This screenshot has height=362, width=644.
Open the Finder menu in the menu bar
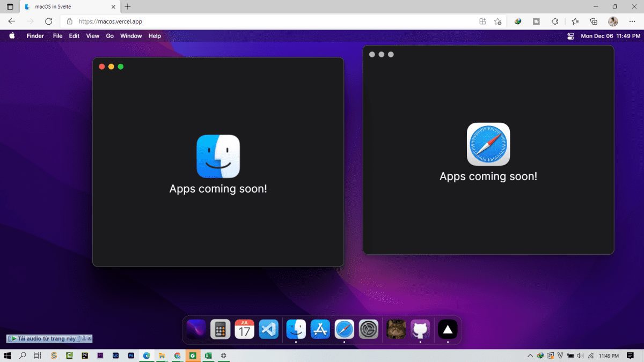(35, 36)
